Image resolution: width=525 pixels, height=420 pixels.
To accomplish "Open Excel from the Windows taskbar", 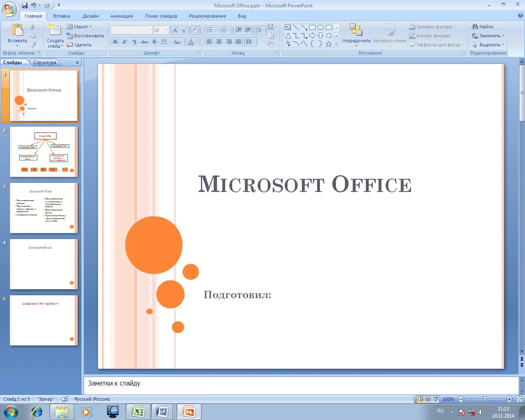I will [x=138, y=412].
